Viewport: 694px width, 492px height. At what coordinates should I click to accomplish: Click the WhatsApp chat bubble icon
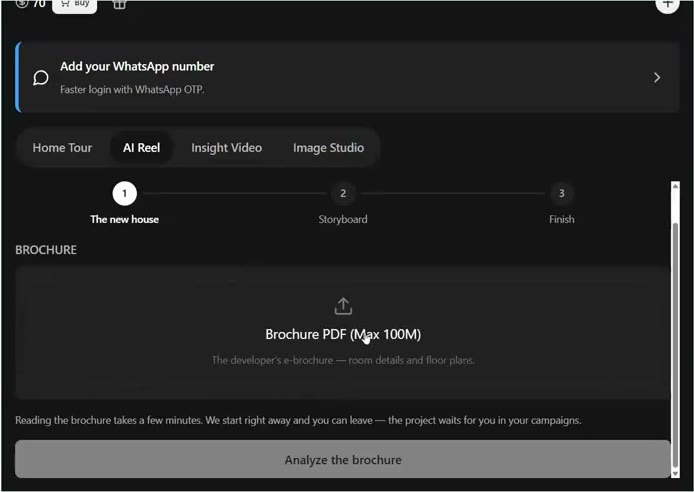(x=41, y=78)
